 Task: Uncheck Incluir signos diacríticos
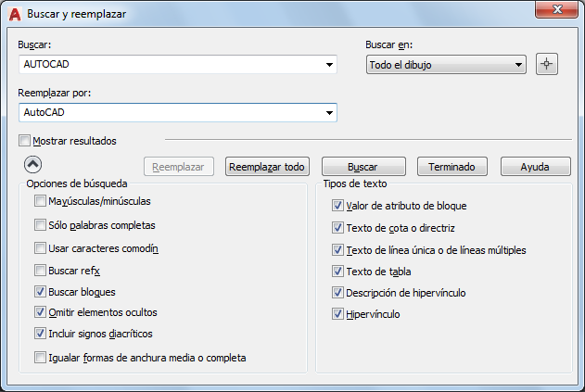click(x=40, y=333)
